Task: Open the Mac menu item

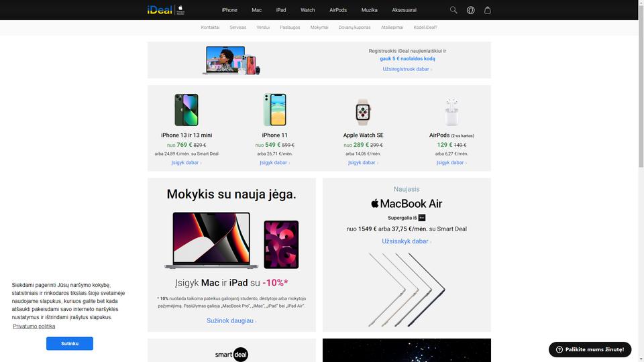Action: click(257, 10)
